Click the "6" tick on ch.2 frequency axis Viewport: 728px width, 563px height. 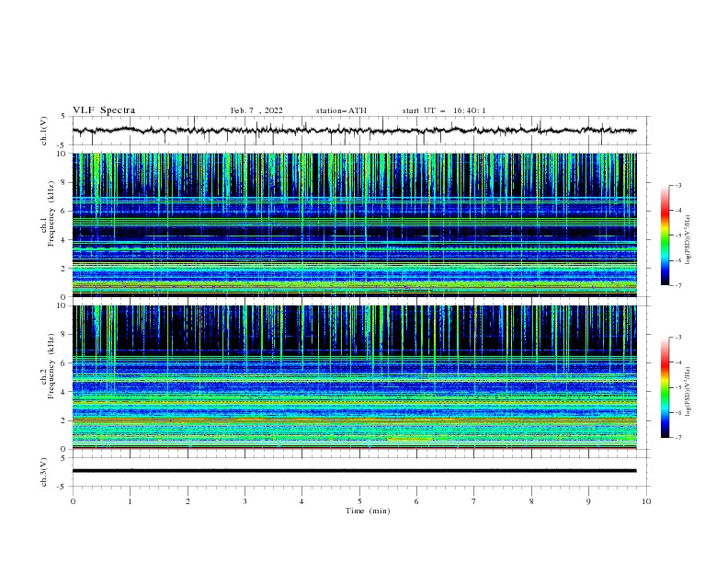[x=64, y=363]
